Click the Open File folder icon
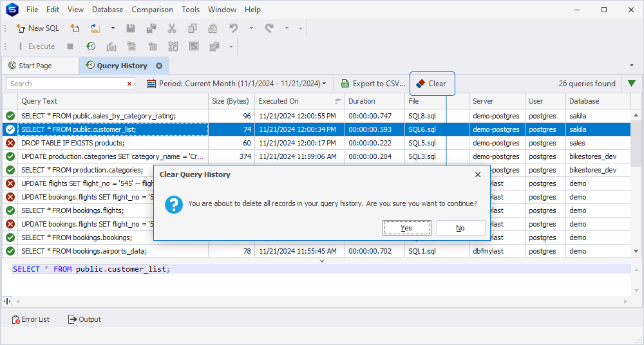This screenshot has height=345, width=644. click(95, 28)
